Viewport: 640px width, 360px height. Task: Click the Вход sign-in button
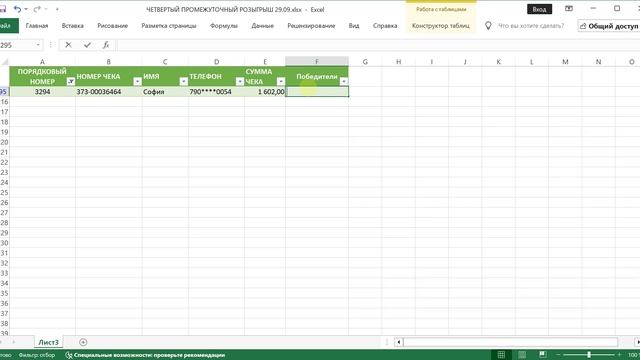(x=539, y=9)
